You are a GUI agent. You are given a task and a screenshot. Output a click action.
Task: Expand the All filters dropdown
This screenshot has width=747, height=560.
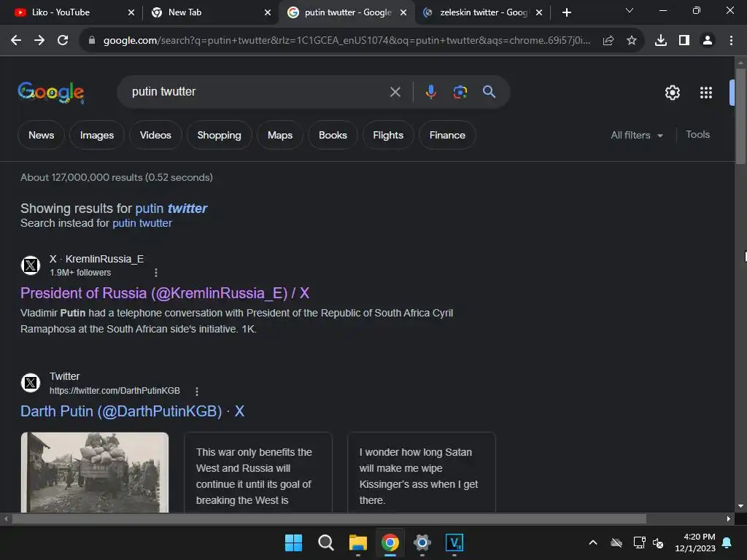coord(637,135)
